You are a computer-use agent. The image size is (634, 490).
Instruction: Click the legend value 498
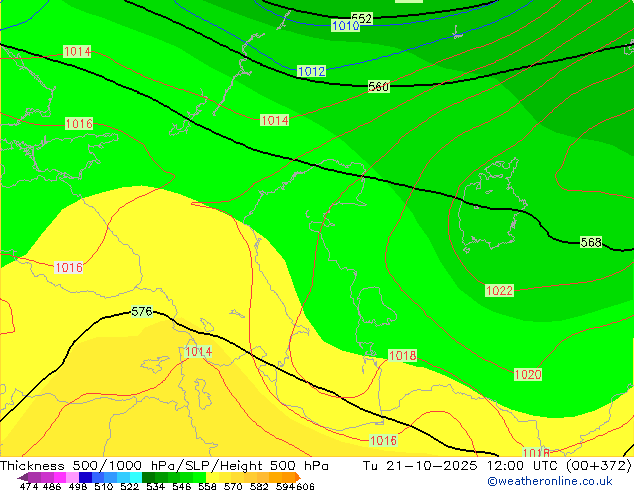[78, 486]
